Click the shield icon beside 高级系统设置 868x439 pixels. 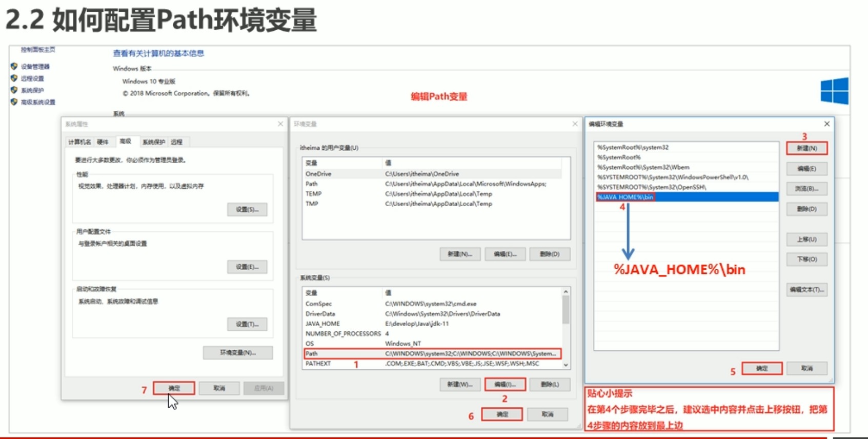point(14,102)
